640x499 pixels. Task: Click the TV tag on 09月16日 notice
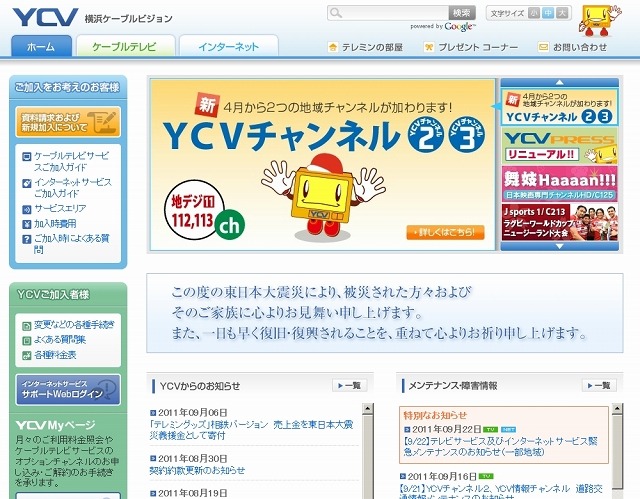pos(486,476)
